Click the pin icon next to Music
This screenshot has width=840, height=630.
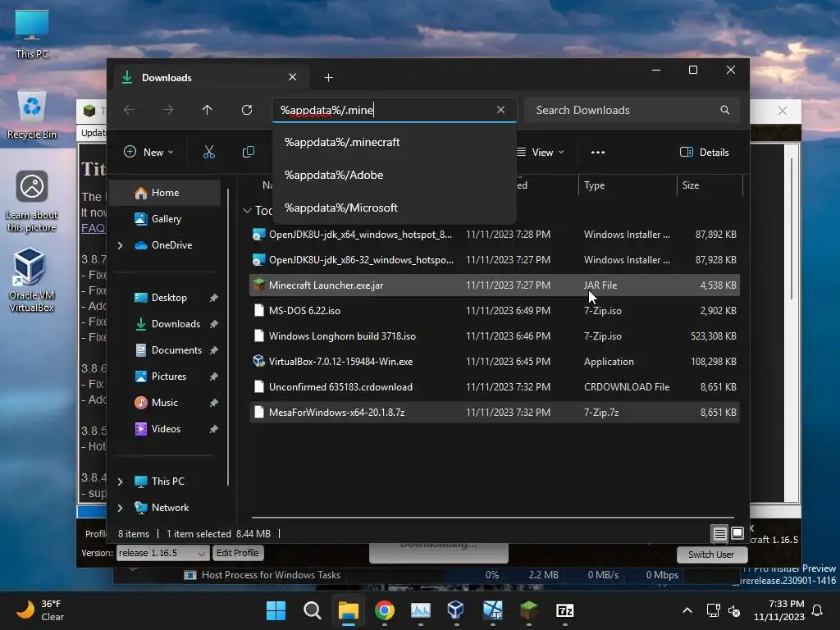pyautogui.click(x=214, y=403)
